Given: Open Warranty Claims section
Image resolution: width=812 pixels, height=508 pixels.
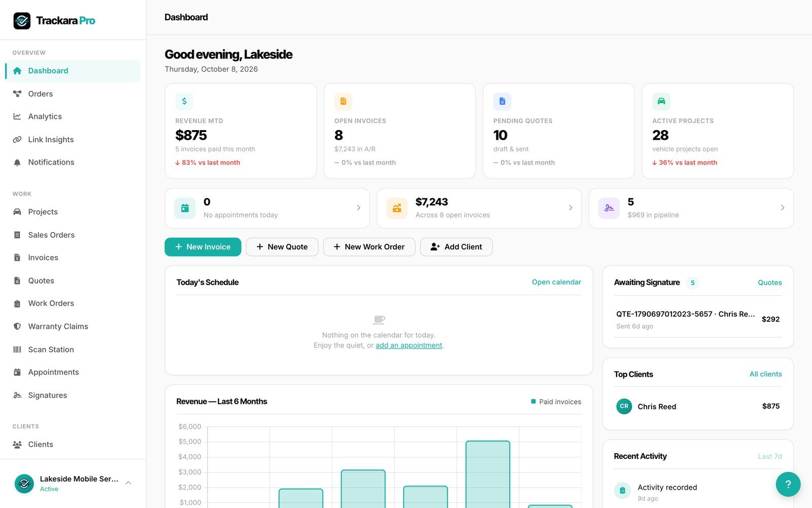Looking at the screenshot, I should [x=73, y=326].
